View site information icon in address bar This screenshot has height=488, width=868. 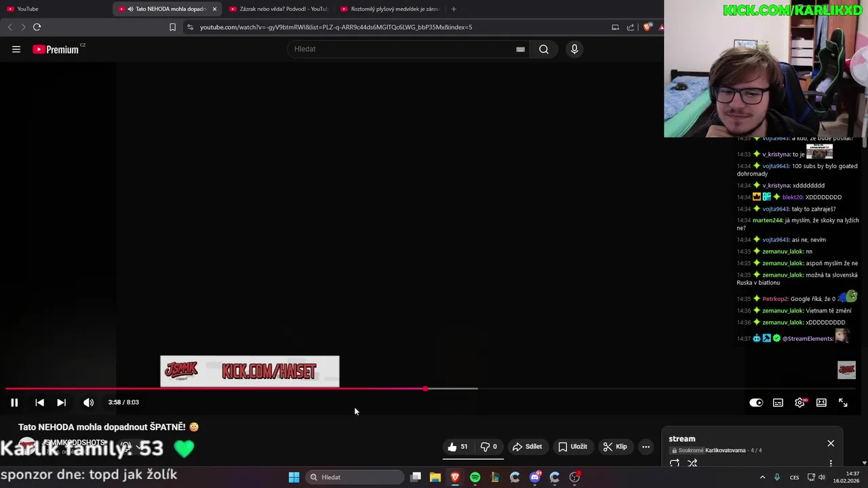point(190,27)
